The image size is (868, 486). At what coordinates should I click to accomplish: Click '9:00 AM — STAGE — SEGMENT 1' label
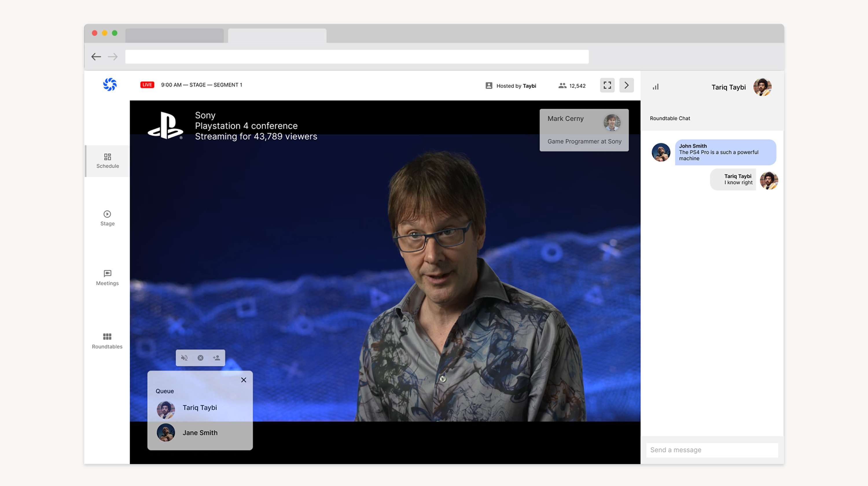(x=201, y=85)
